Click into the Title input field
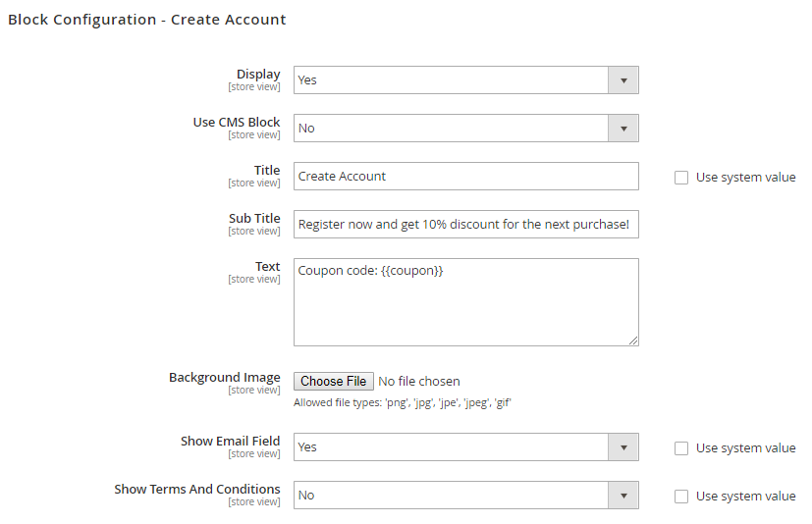 [x=465, y=177]
